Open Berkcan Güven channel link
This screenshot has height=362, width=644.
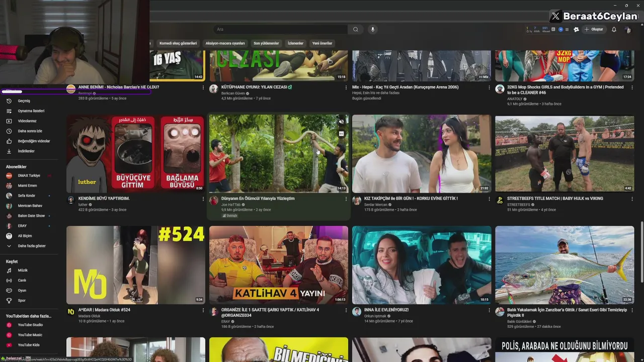[233, 93]
